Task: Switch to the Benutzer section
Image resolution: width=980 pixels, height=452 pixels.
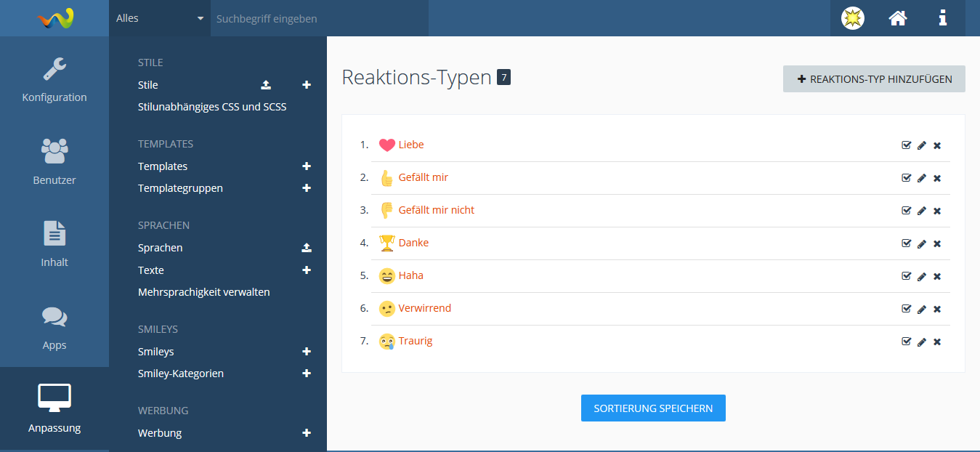Action: coord(54,162)
